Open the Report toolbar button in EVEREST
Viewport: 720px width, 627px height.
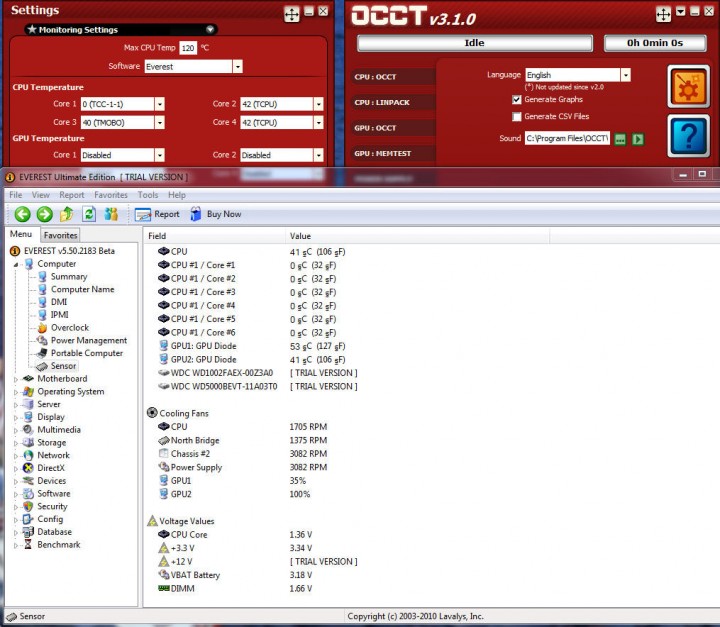[157, 214]
